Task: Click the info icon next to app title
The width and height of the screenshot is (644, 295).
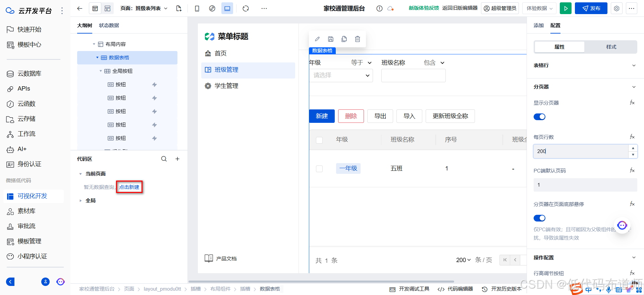Action: click(x=379, y=8)
